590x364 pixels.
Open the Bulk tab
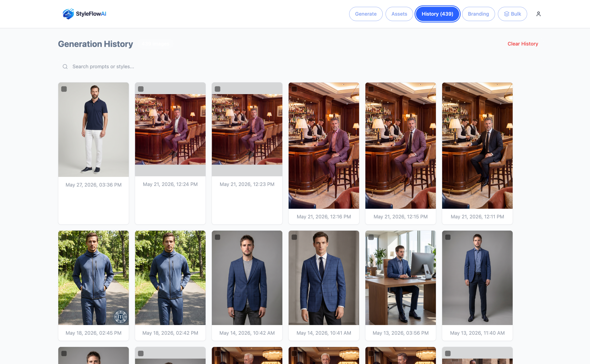(x=512, y=14)
